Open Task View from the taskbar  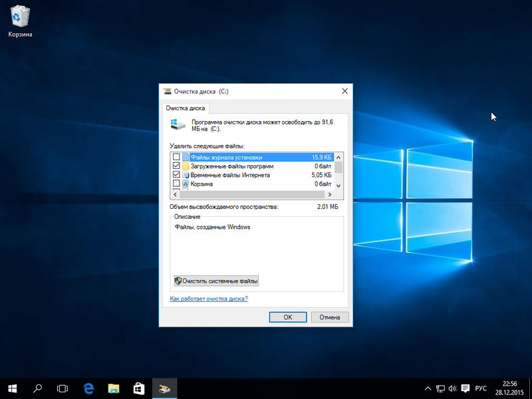click(x=63, y=388)
